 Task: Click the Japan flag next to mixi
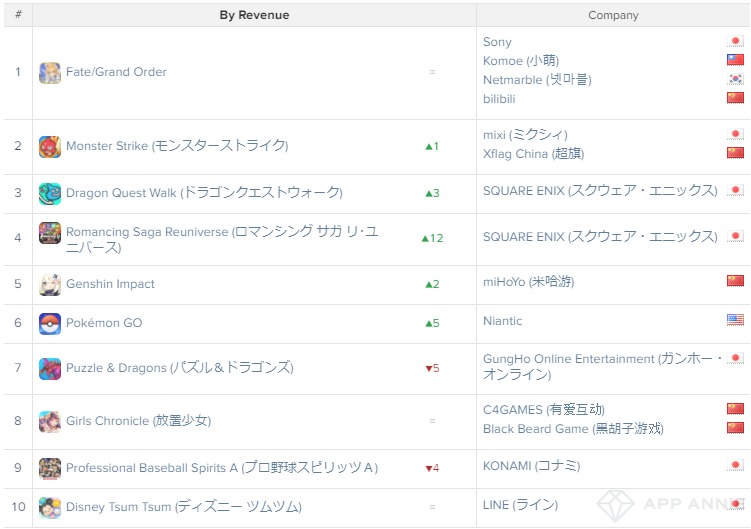[x=735, y=134]
